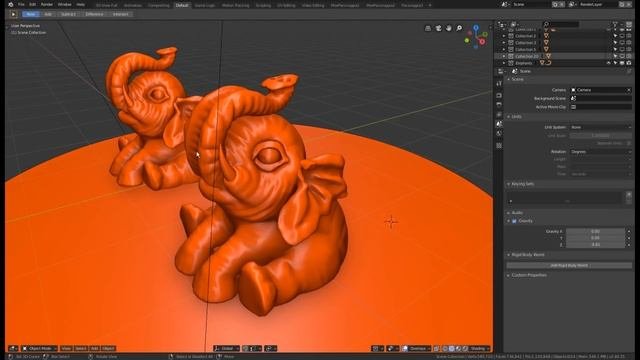The width and height of the screenshot is (640, 360).
Task: Add a new workspace with plus icon
Action: [430, 5]
